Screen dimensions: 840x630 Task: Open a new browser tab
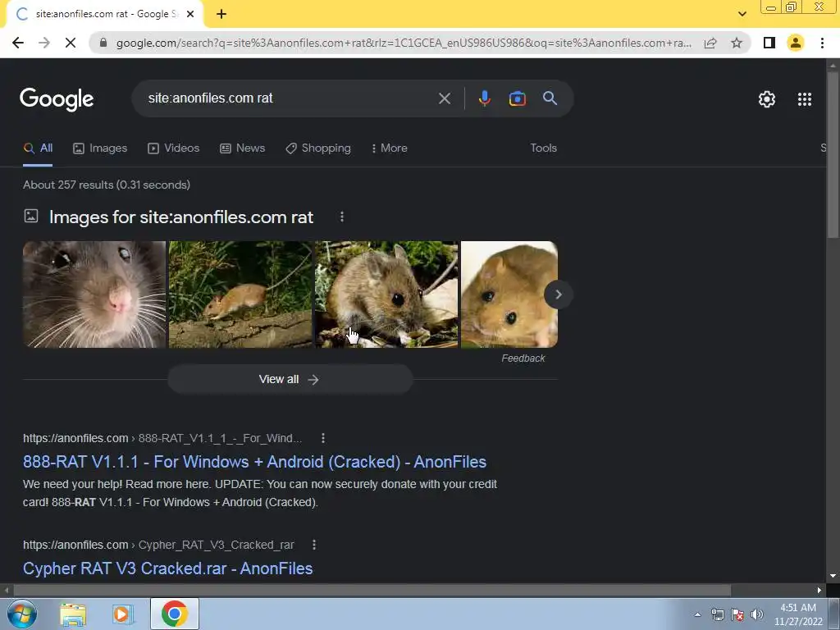point(221,15)
